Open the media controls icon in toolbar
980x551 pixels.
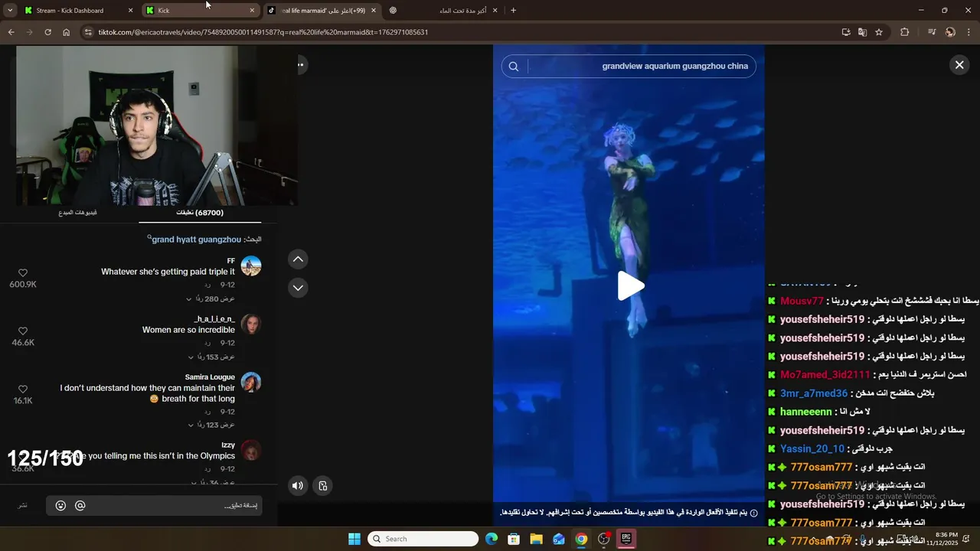click(932, 32)
